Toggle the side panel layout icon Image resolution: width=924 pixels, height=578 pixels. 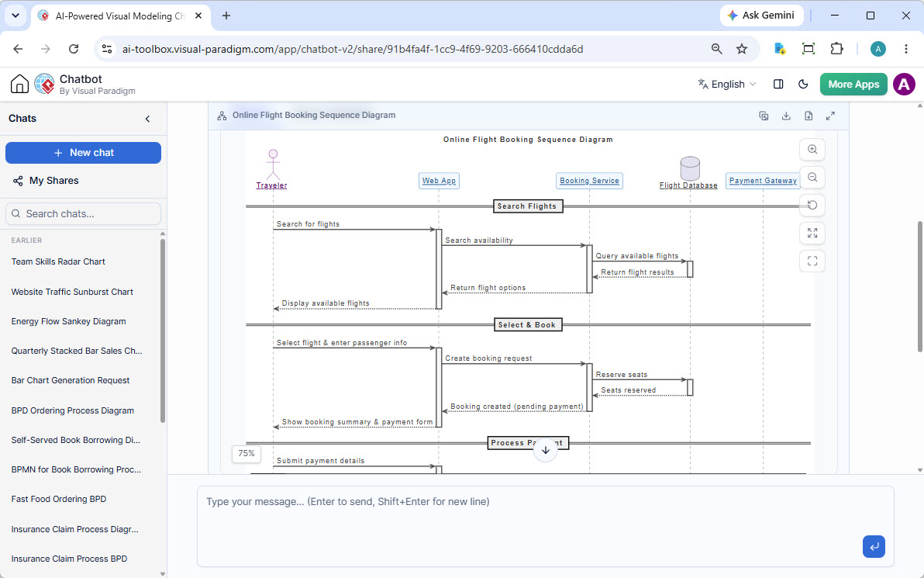777,85
